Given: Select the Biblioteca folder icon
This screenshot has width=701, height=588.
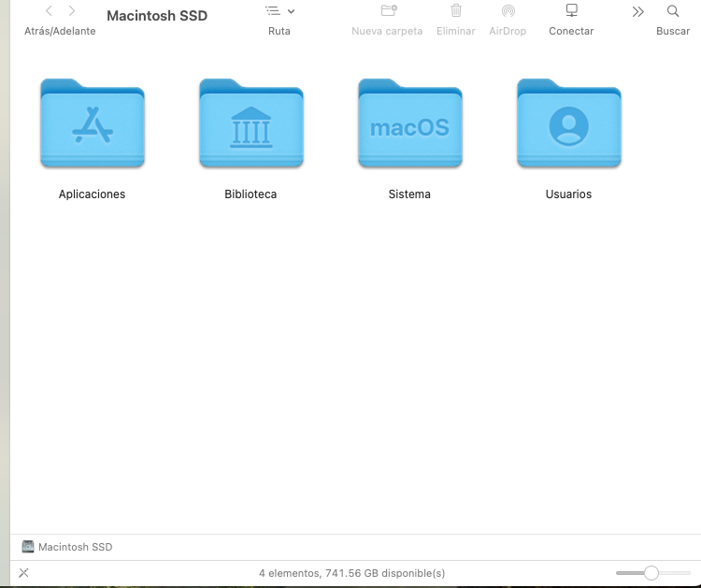Looking at the screenshot, I should pos(251,123).
